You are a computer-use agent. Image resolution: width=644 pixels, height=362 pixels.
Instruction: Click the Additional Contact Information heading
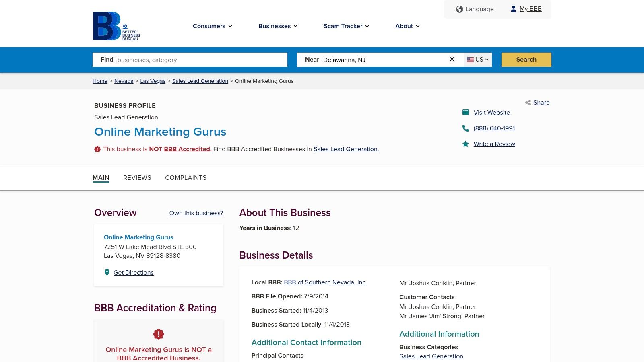pos(306,343)
